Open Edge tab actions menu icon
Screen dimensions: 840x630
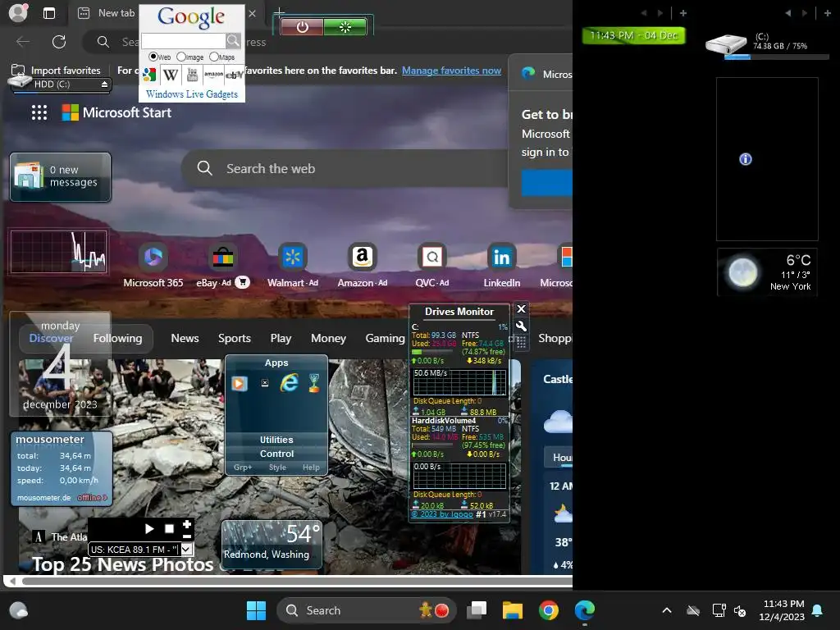(49, 13)
